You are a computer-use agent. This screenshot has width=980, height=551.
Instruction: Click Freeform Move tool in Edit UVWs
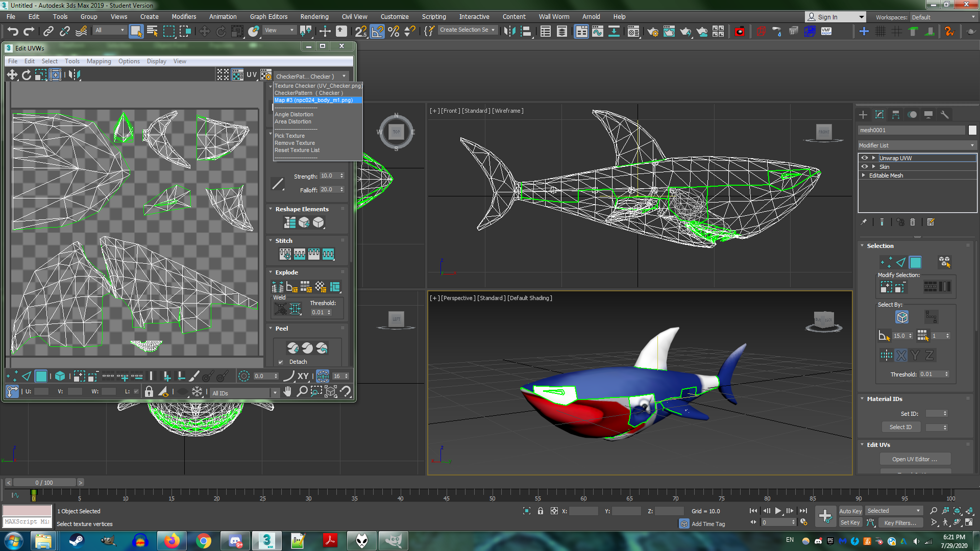pos(56,75)
